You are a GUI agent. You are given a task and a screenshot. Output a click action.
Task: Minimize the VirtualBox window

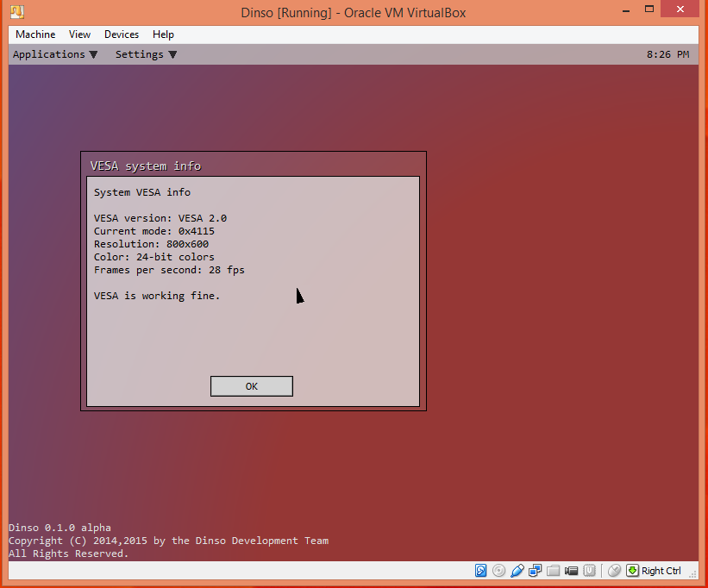626,10
